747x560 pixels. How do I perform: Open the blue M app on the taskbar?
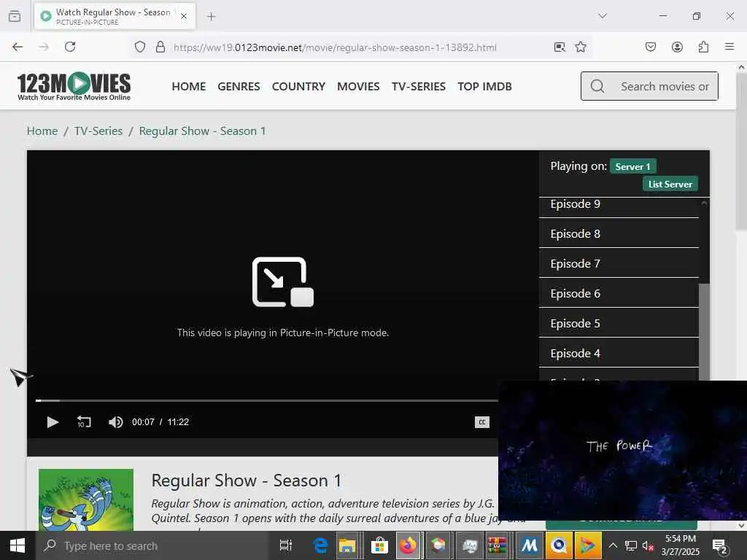point(529,545)
